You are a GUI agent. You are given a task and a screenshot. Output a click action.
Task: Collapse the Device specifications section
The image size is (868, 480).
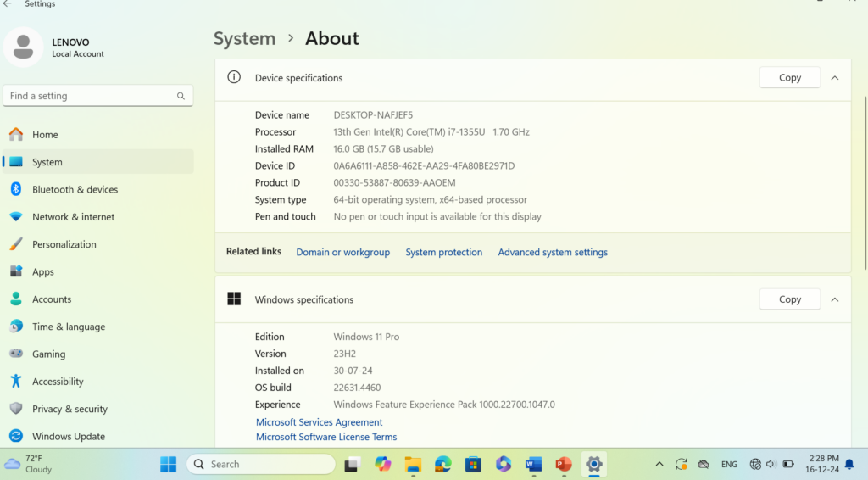coord(835,78)
